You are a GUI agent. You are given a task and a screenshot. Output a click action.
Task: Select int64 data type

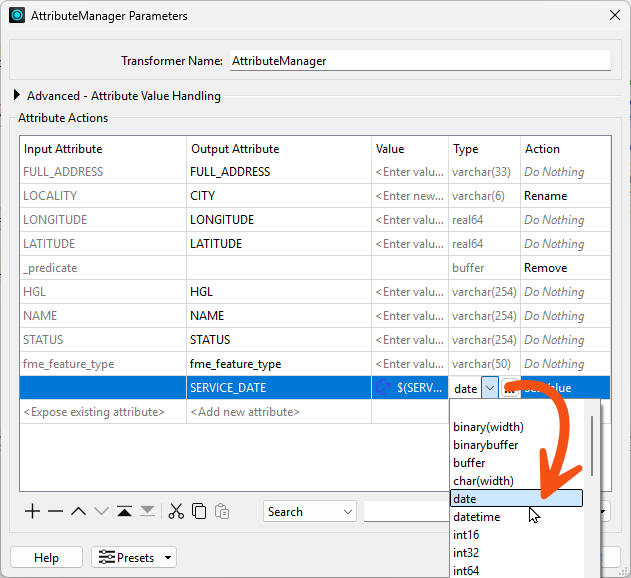point(516,570)
